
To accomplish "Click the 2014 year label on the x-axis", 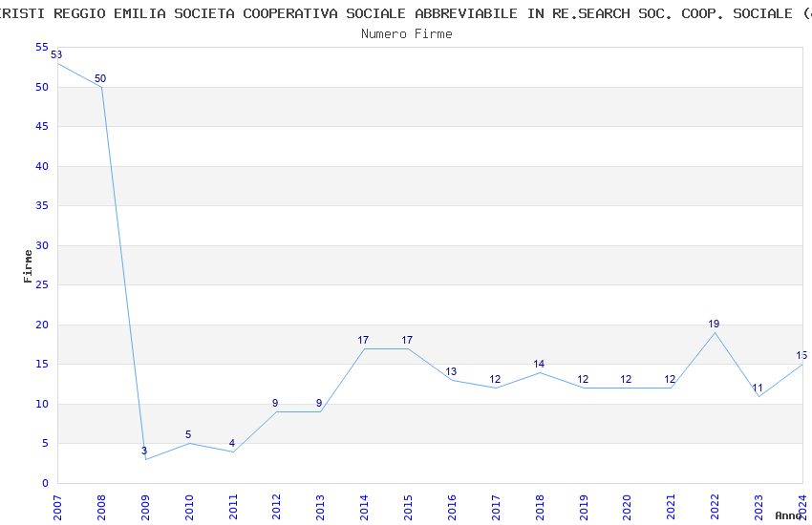I will point(365,508).
